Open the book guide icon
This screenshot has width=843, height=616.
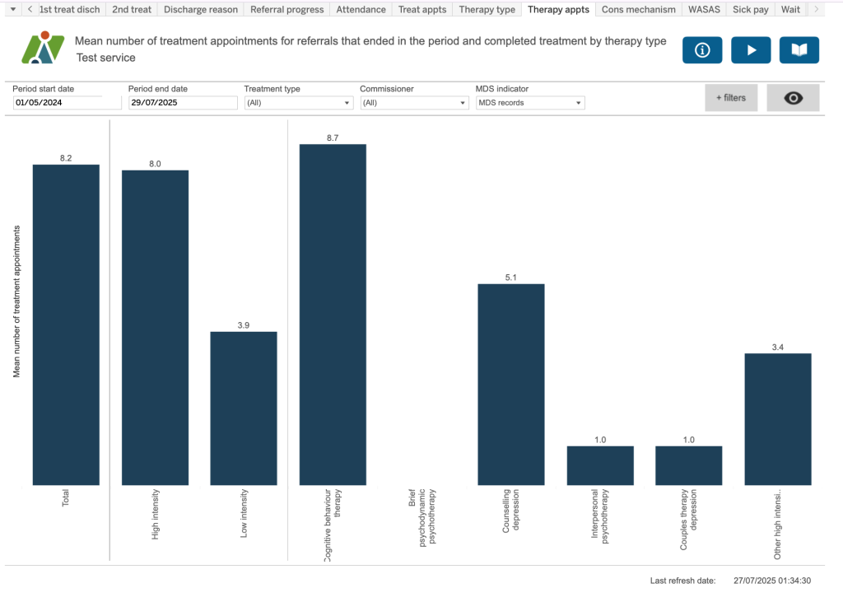click(799, 50)
